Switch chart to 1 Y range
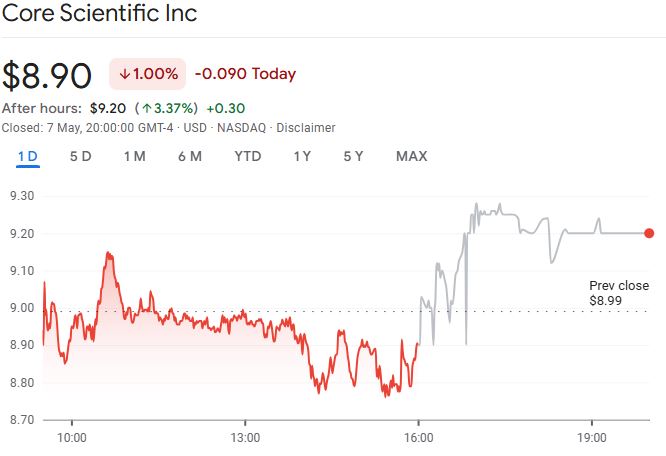Viewport: 666px width, 456px height. [x=302, y=156]
